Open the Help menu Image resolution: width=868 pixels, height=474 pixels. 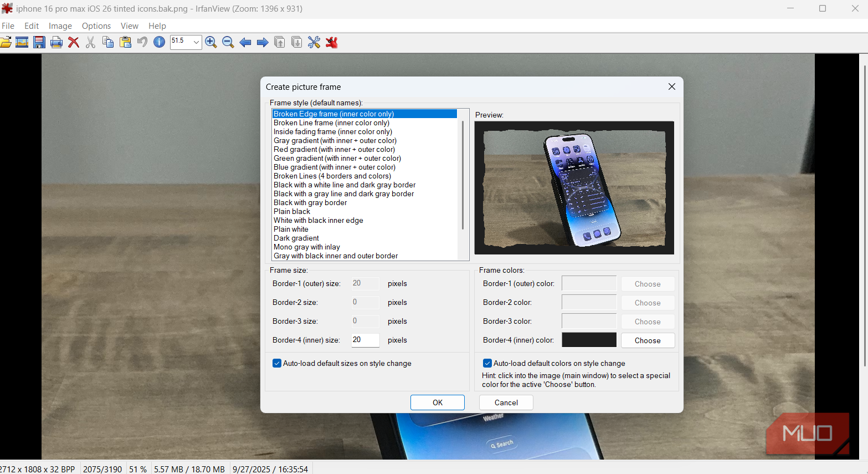click(157, 26)
